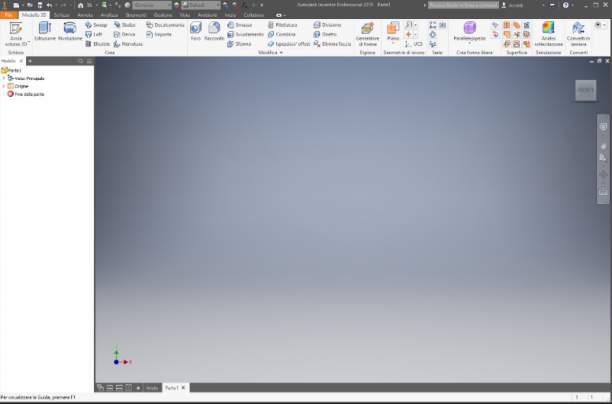The image size is (612, 404).
Task: Select the Foro tool
Action: coord(196,31)
